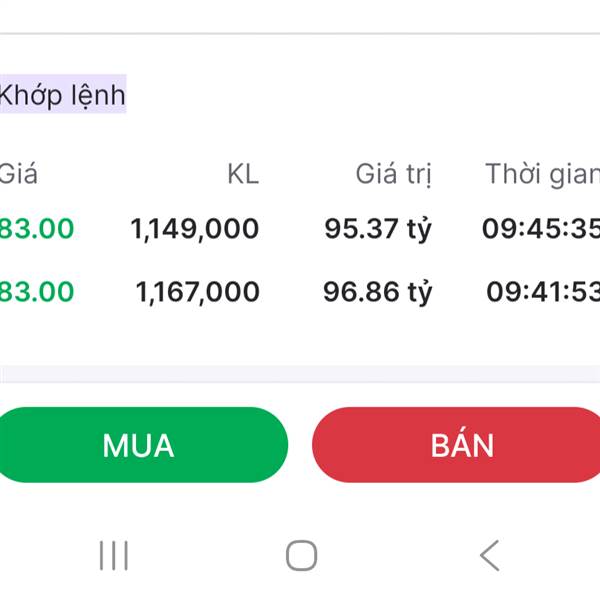The width and height of the screenshot is (600, 600).
Task: Select price 83.00 in the 09:45:35 row
Action: (37, 229)
